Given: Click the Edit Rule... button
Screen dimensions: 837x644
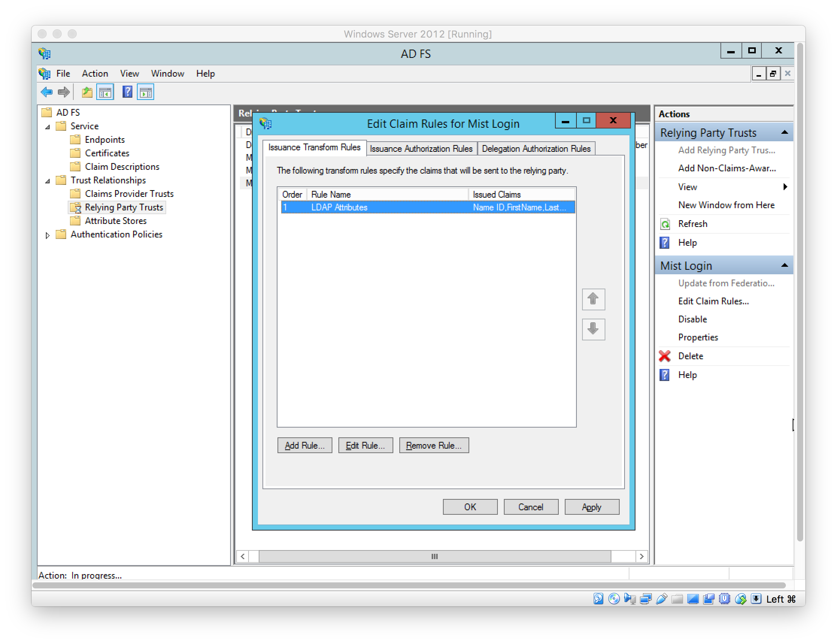Looking at the screenshot, I should point(365,445).
